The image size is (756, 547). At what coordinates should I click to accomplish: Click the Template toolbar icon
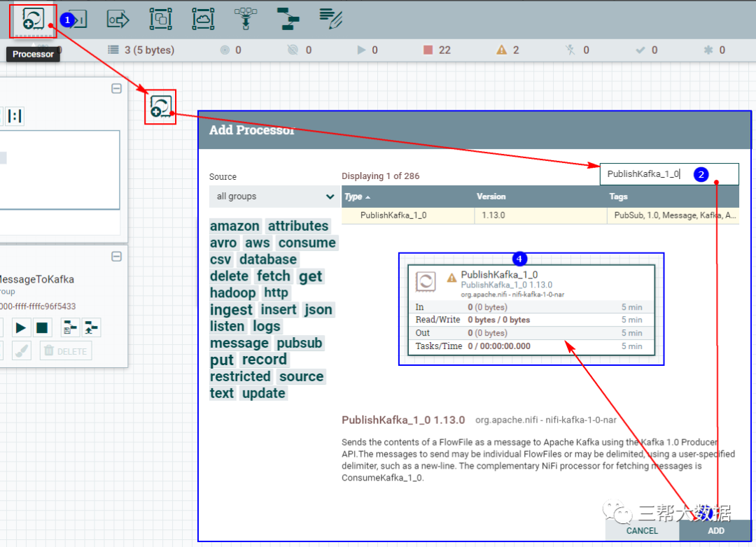tap(288, 19)
